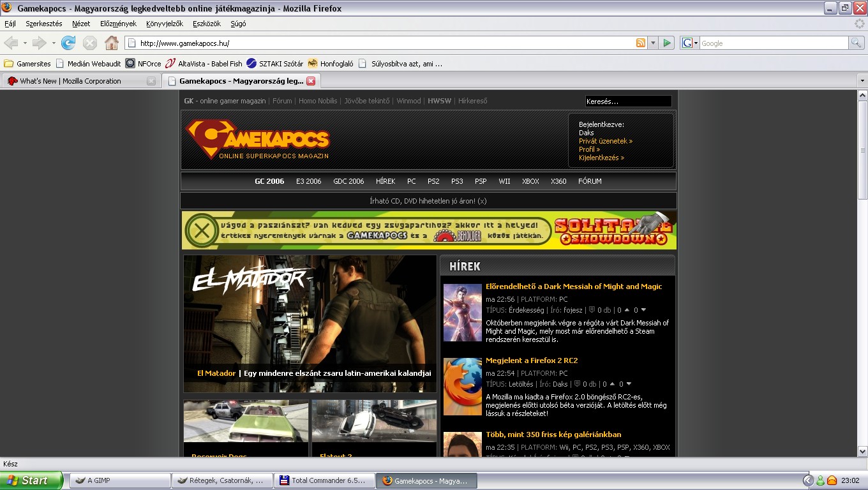Image resolution: width=868 pixels, height=490 pixels.
Task: Click the Írható CD, DVD text ad
Action: tap(428, 201)
